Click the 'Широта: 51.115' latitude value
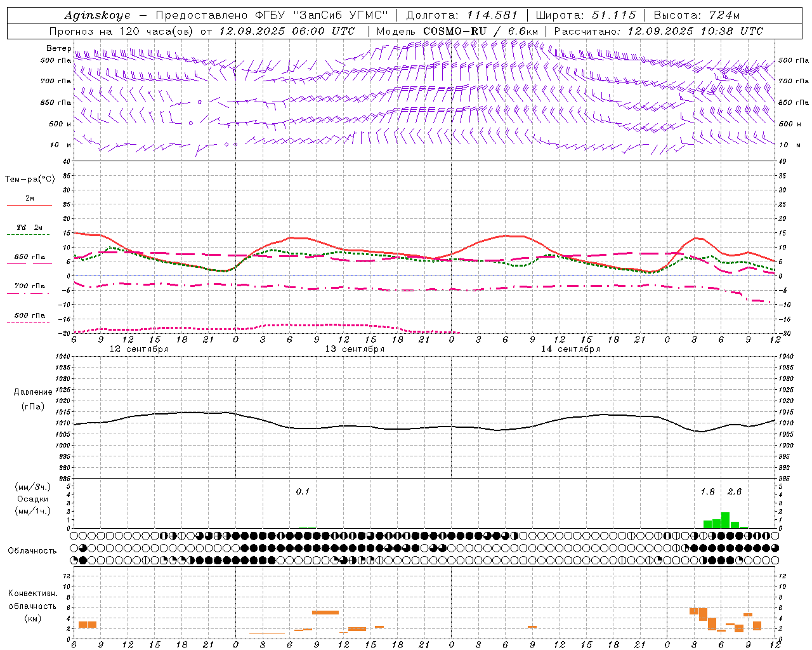The height and width of the screenshot is (650, 812). point(586,15)
